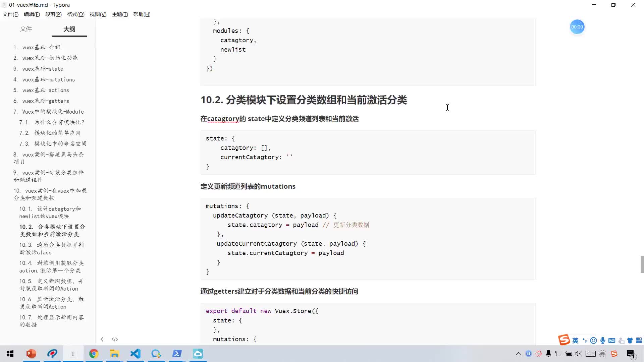Go to outline 8. vuex案例-搭建黑马头条项目
The image size is (644, 362).
pyautogui.click(x=49, y=158)
